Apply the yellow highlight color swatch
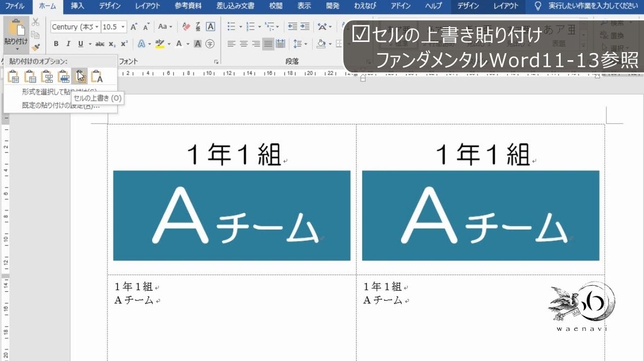The width and height of the screenshot is (644, 361). point(160,44)
